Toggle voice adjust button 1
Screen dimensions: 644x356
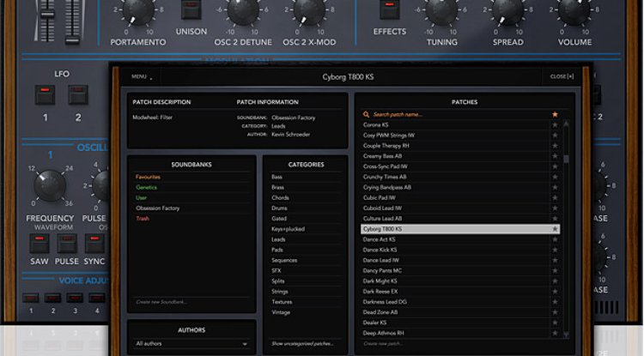point(31,298)
